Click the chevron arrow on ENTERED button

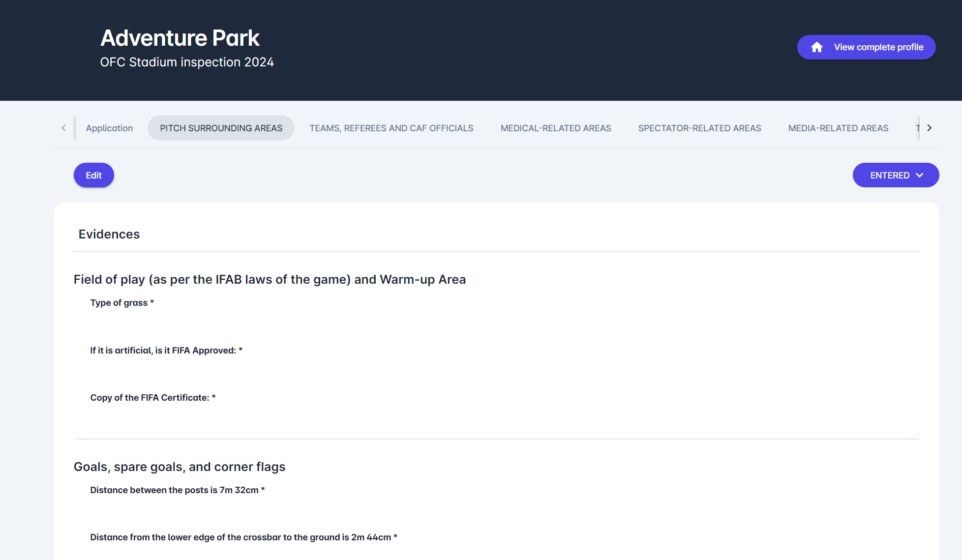tap(920, 176)
